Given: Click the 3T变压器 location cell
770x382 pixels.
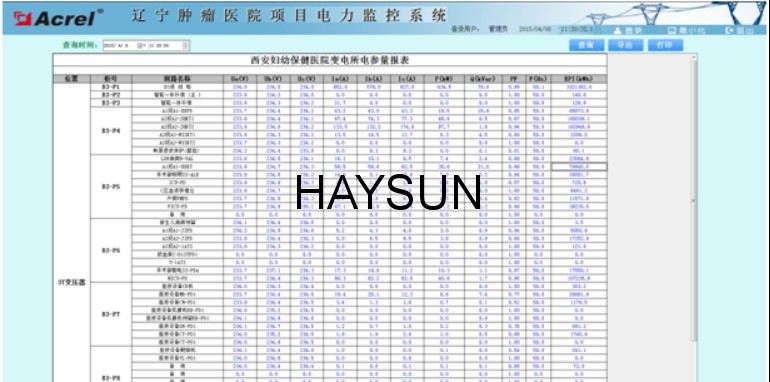Looking at the screenshot, I should pos(72,283).
